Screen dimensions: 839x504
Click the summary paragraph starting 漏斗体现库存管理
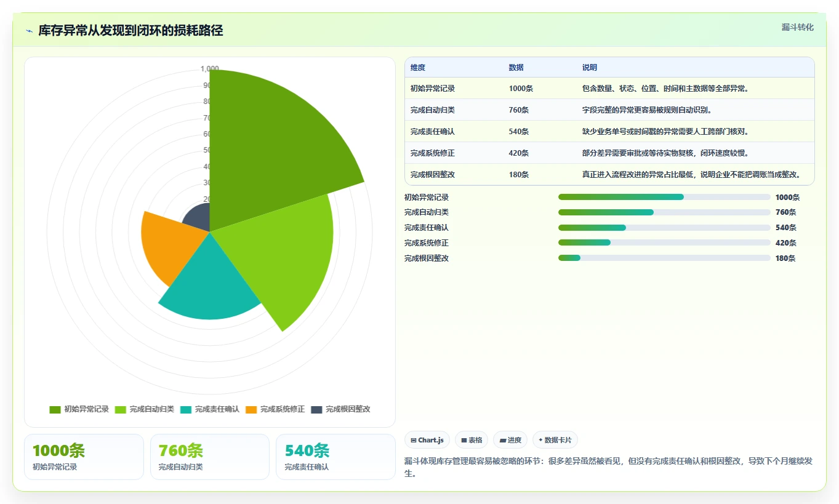[608, 468]
